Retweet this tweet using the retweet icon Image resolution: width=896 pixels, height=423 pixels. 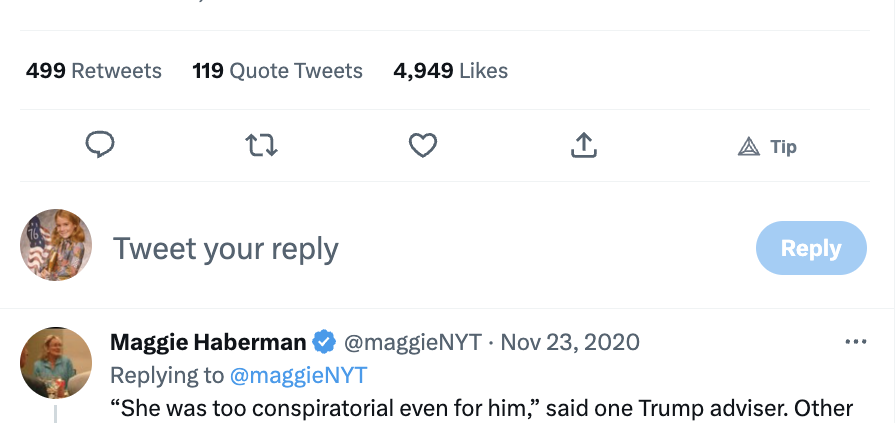[x=261, y=146]
